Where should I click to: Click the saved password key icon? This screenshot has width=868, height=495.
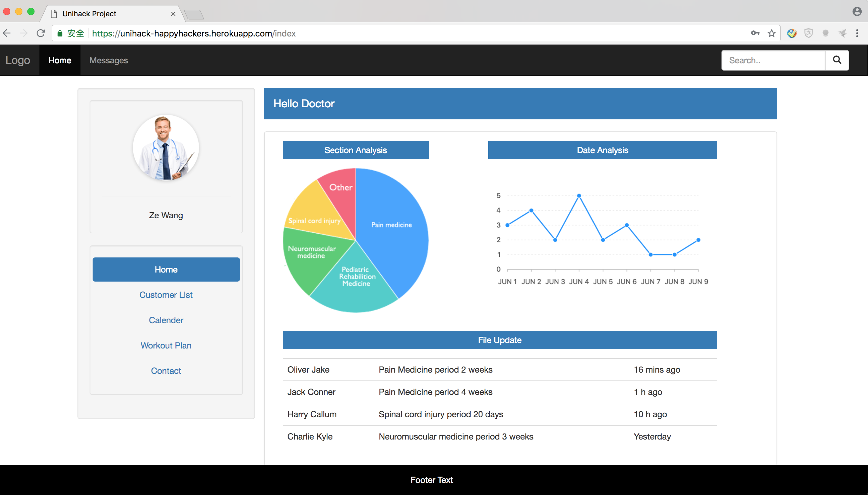[755, 33]
